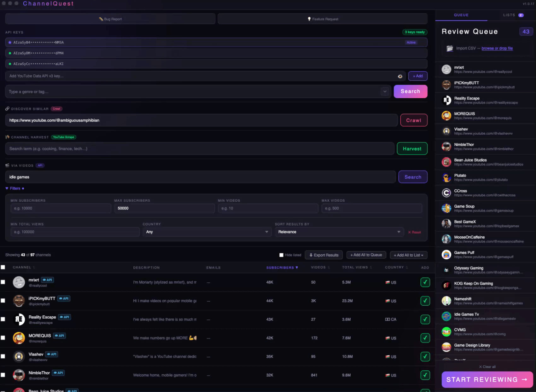This screenshot has height=392, width=536.
Task: Sort by Videos column header
Action: [320, 268]
